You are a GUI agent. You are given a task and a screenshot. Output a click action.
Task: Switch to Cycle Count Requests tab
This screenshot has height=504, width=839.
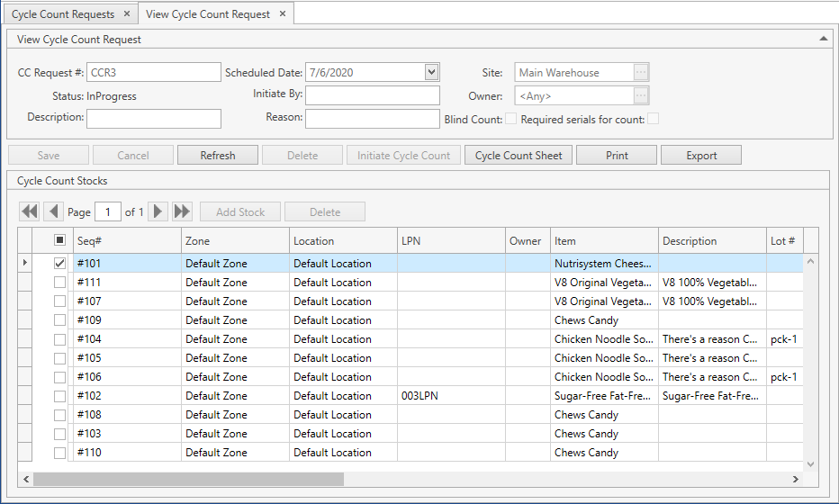tap(63, 14)
